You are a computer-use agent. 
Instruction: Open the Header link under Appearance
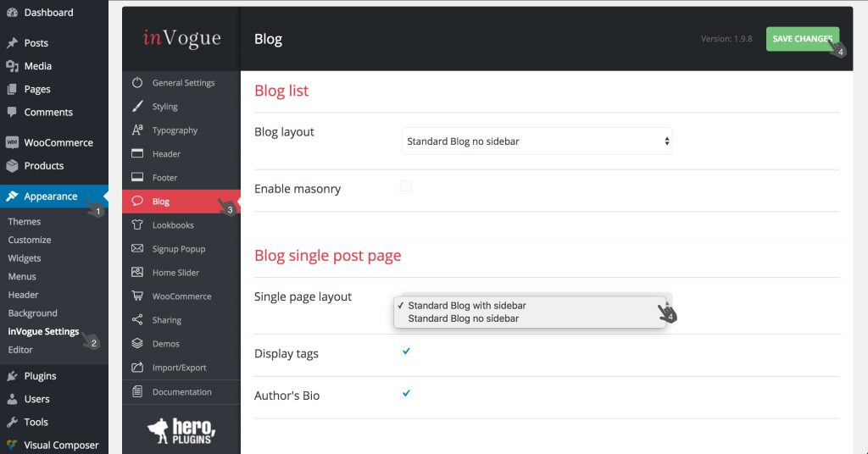(x=23, y=295)
